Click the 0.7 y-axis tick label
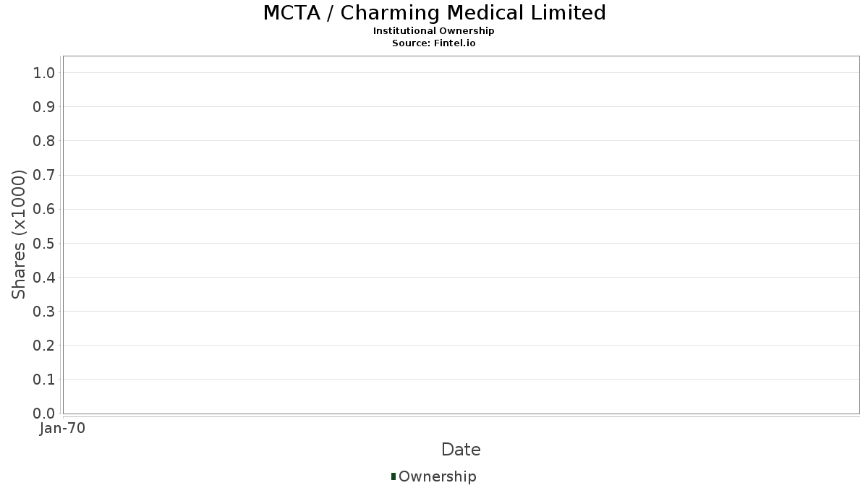The height and width of the screenshot is (488, 868). pyautogui.click(x=44, y=175)
